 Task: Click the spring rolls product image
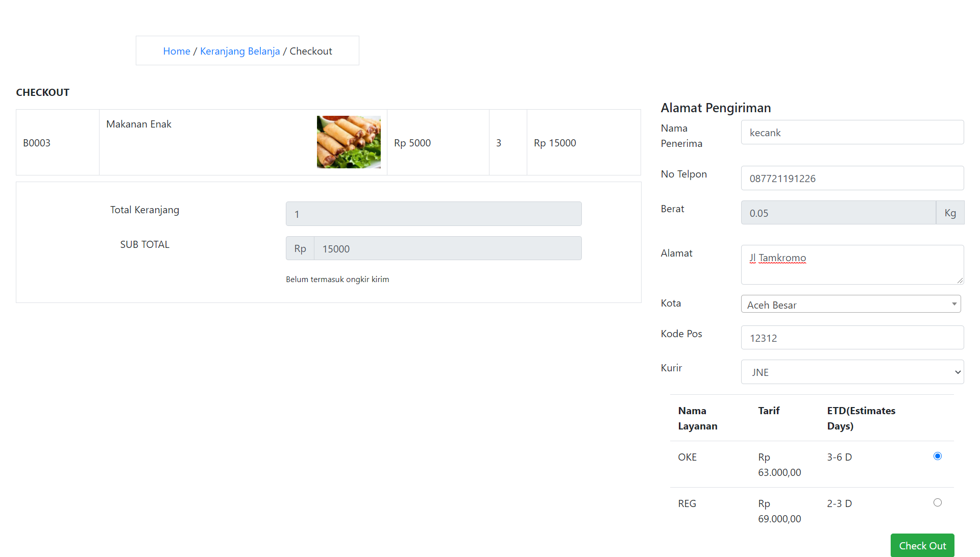pos(349,142)
